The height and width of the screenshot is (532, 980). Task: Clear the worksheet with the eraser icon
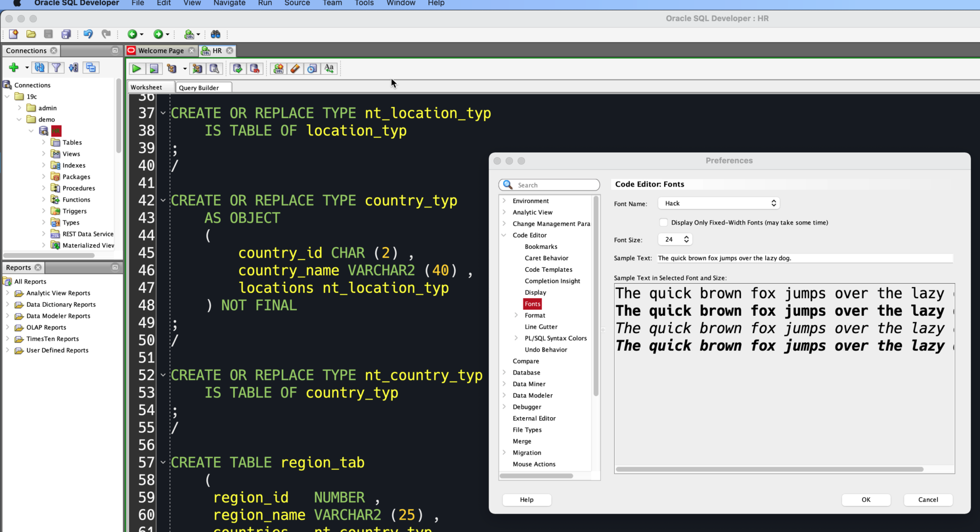pyautogui.click(x=295, y=68)
